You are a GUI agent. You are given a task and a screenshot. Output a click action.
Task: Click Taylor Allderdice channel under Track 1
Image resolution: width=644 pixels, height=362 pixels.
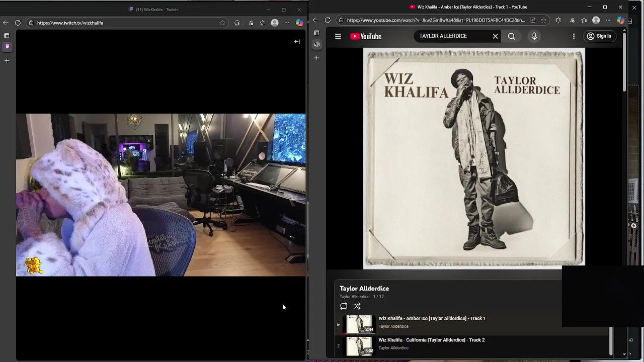pyautogui.click(x=393, y=326)
